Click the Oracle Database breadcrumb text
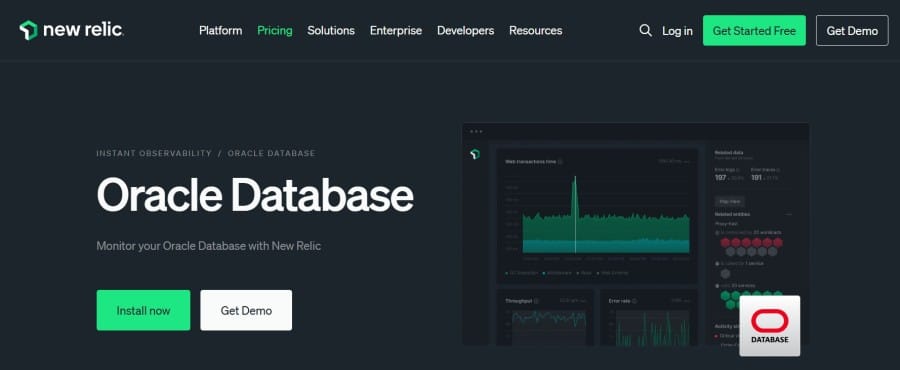Viewport: 900px width, 370px height. point(271,153)
